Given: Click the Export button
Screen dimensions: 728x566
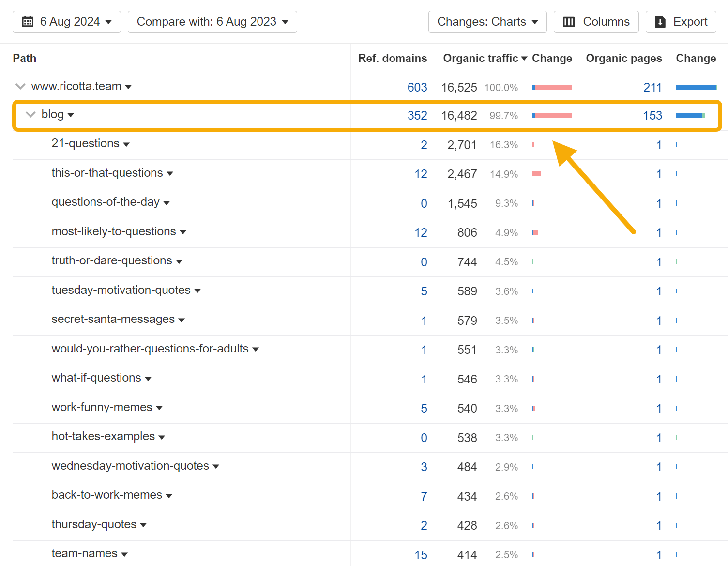Looking at the screenshot, I should coord(681,22).
